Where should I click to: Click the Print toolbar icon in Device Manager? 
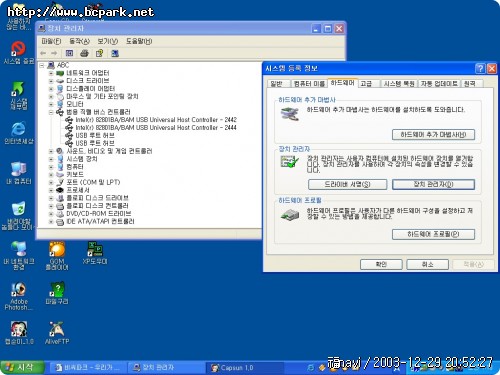coord(84,53)
